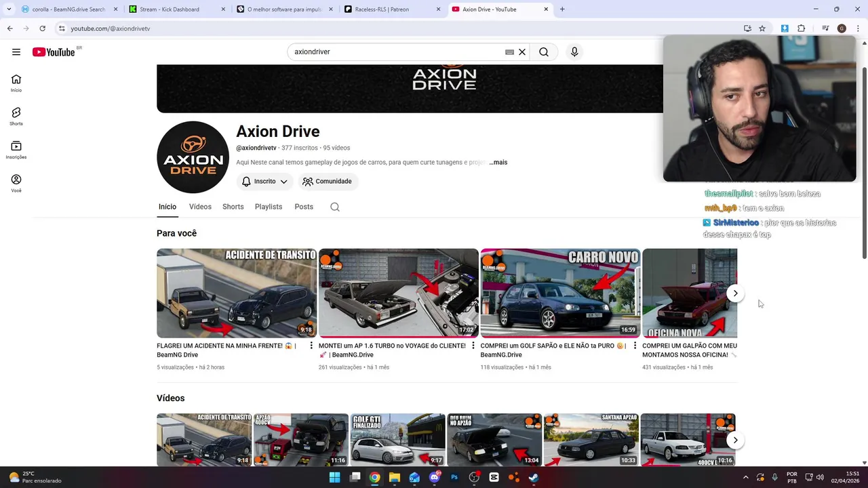Open Inscrições in the sidebar
The width and height of the screenshot is (868, 488).
16,150
